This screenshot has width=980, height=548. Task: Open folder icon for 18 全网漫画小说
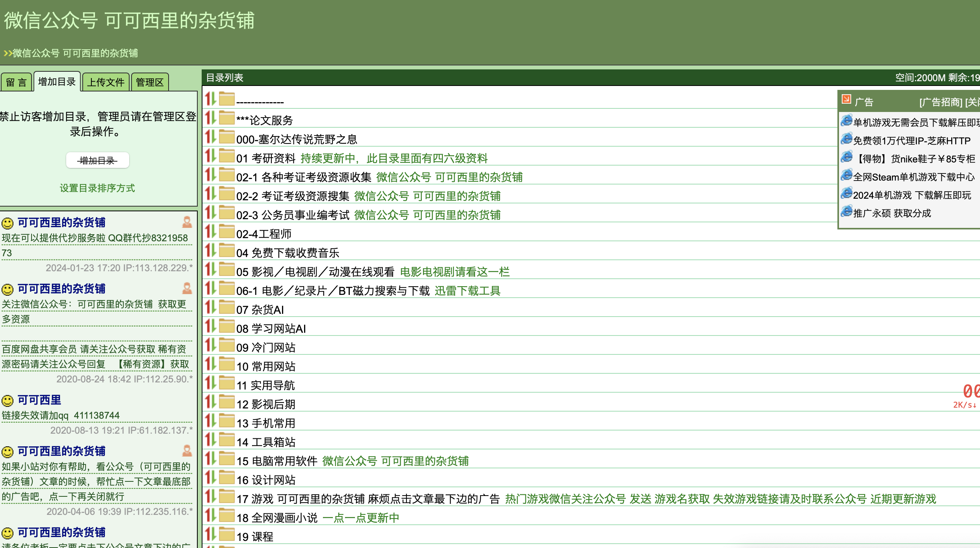[x=226, y=515]
